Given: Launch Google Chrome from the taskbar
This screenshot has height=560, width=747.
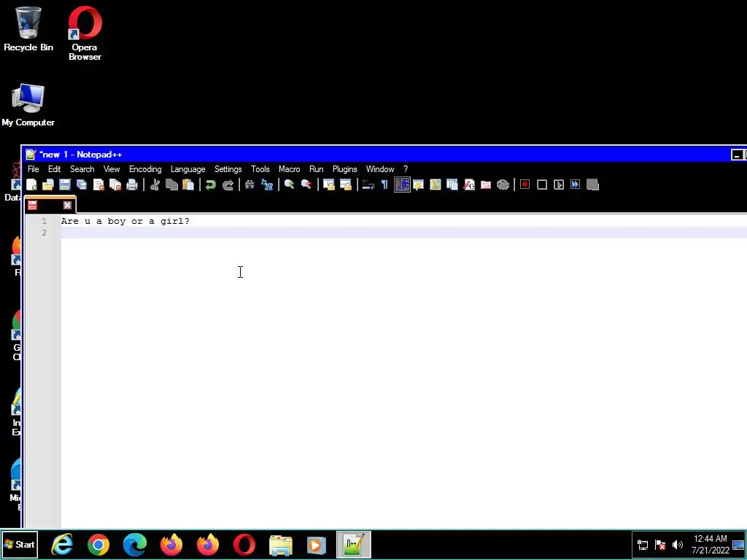Looking at the screenshot, I should pyautogui.click(x=98, y=545).
